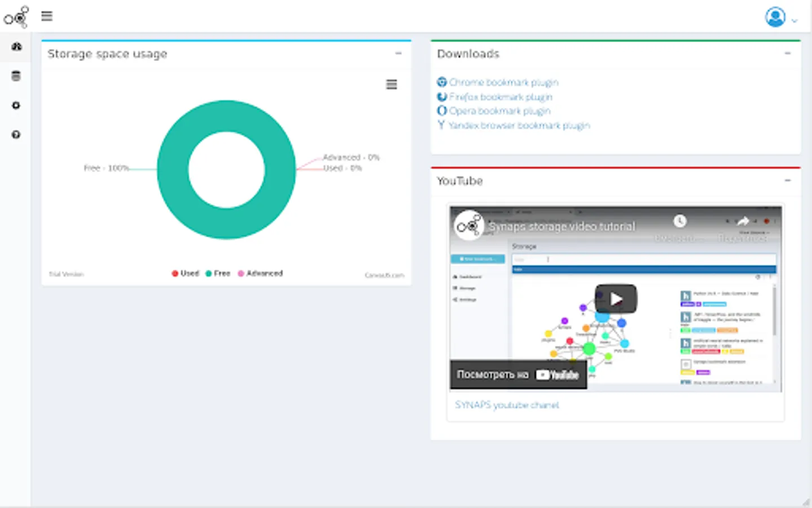Collapse the Downloads panel
The width and height of the screenshot is (812, 508).
point(788,54)
